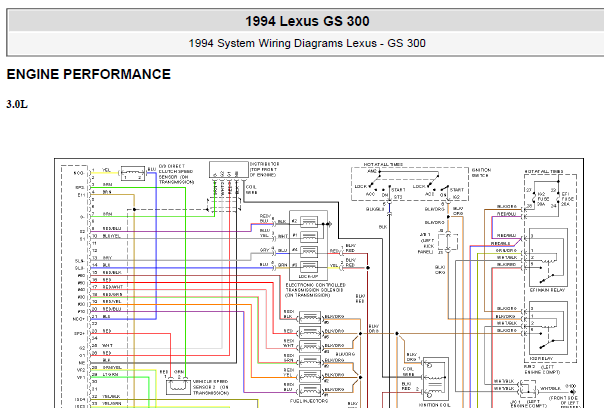The height and width of the screenshot is (408, 604).
Task: Click the bottom fuel injector fed by RED/BLU wire
Action: (310, 390)
